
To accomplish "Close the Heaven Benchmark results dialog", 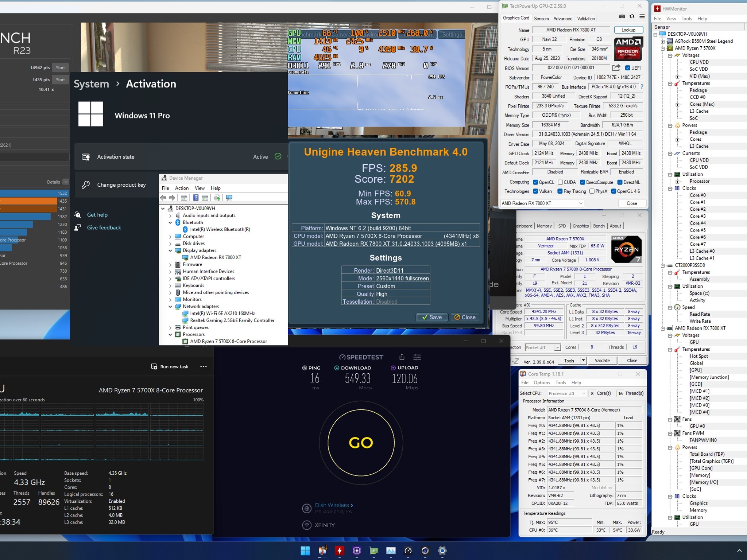I will click(x=465, y=317).
